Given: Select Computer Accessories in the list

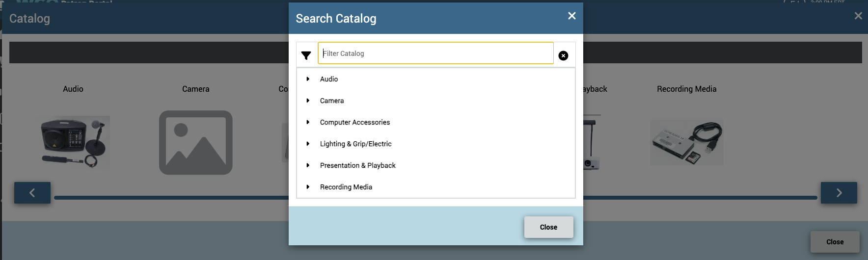Looking at the screenshot, I should tap(355, 122).
